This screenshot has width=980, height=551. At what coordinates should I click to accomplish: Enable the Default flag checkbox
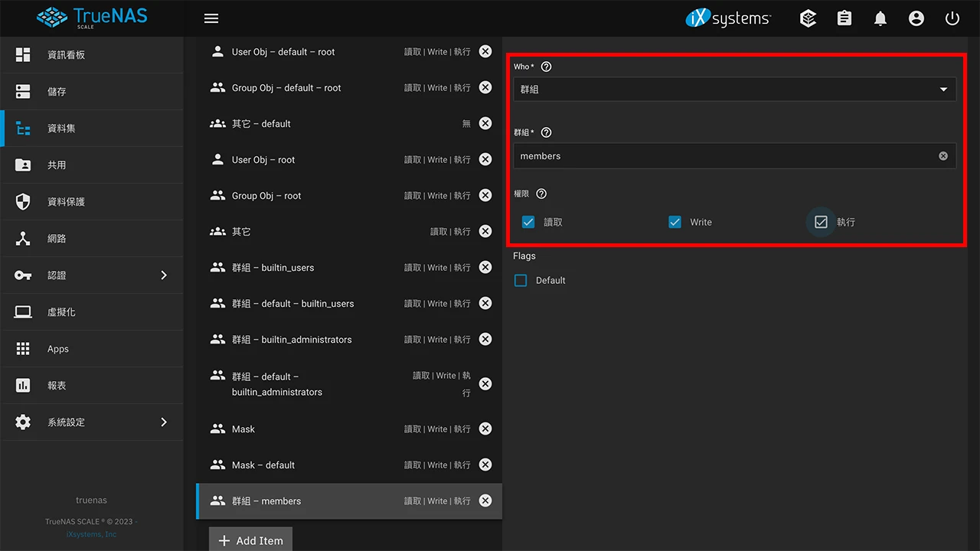(521, 281)
